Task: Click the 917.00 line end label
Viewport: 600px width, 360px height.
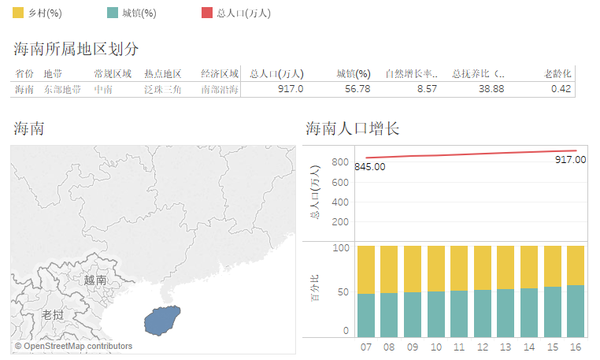Action: [x=571, y=160]
